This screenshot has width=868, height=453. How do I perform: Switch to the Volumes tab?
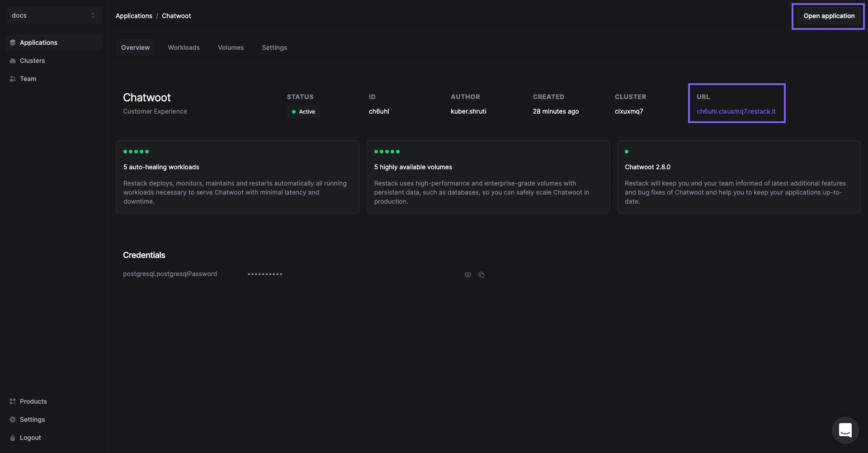pos(231,48)
